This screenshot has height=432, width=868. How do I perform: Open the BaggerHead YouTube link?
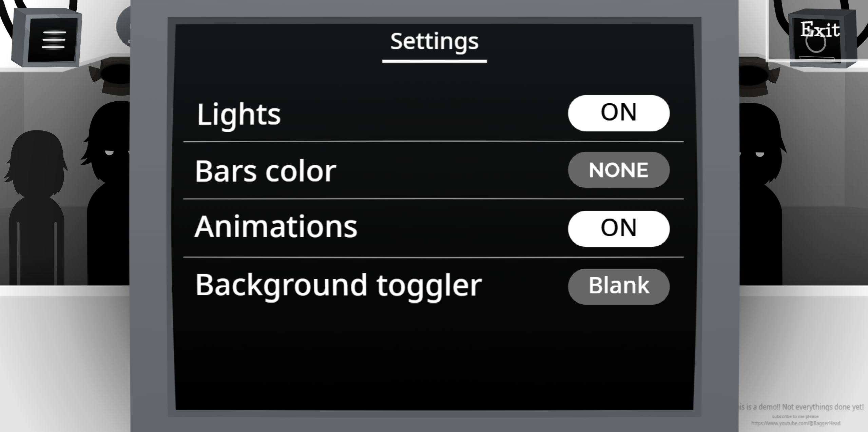tap(796, 423)
